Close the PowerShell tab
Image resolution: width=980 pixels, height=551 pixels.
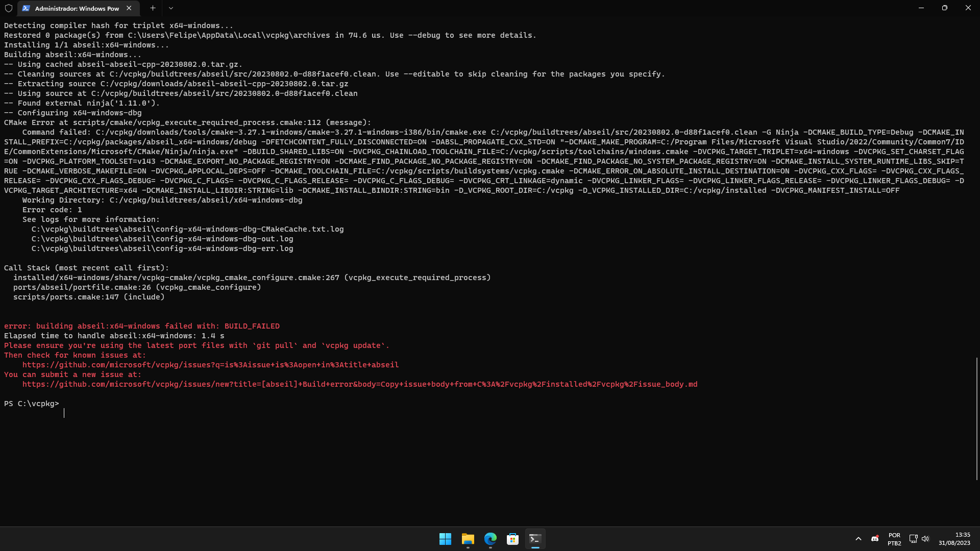pos(129,8)
